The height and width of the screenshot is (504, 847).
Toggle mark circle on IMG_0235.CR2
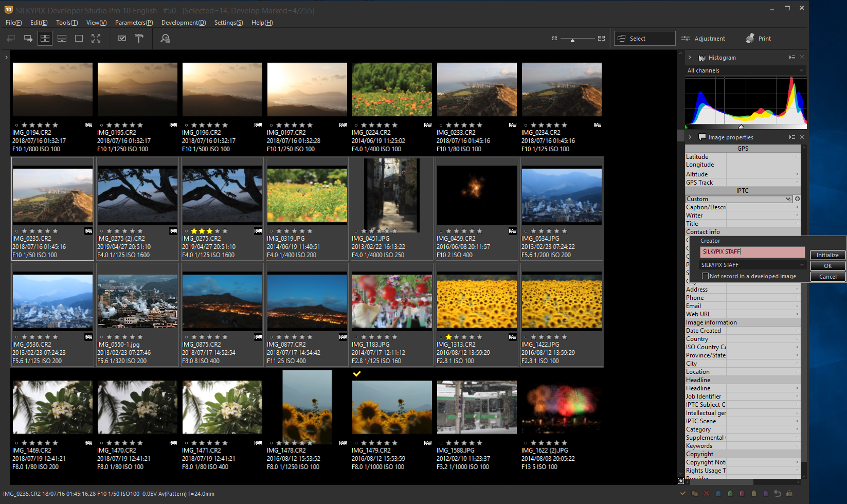click(x=16, y=231)
